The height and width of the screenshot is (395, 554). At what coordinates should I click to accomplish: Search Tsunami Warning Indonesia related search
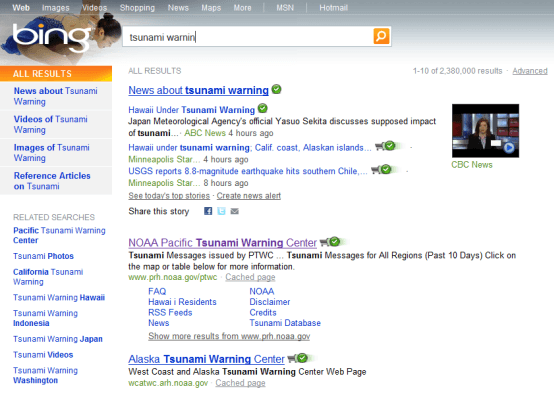click(45, 318)
